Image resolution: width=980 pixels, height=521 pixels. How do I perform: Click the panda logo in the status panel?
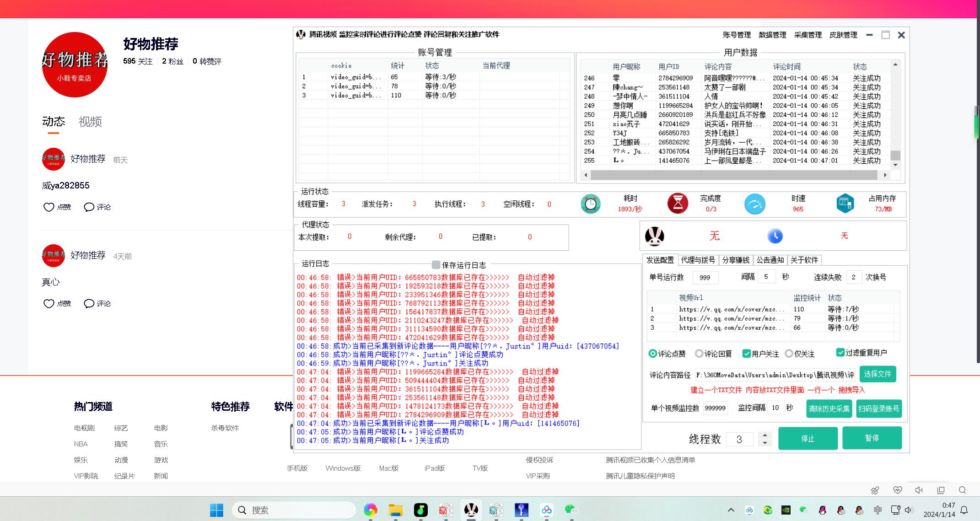654,236
